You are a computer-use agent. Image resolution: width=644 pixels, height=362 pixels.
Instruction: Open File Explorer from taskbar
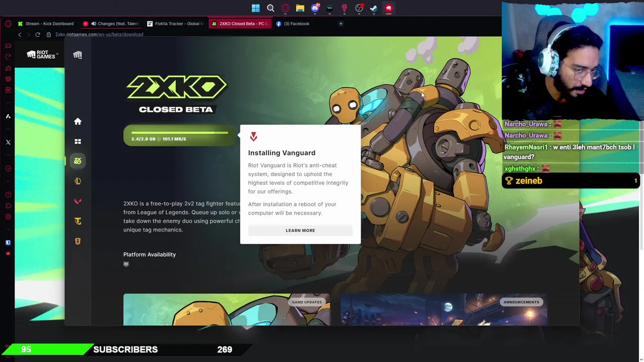coord(300,8)
